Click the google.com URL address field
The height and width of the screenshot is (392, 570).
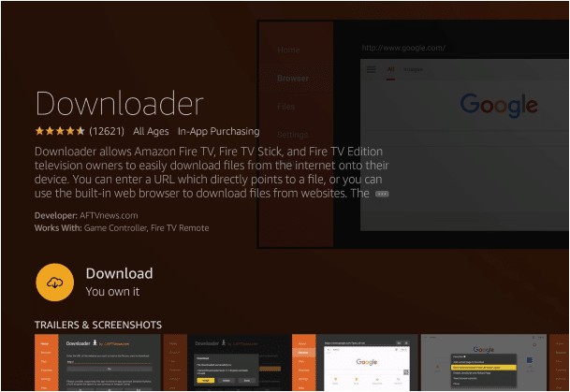[x=403, y=48]
